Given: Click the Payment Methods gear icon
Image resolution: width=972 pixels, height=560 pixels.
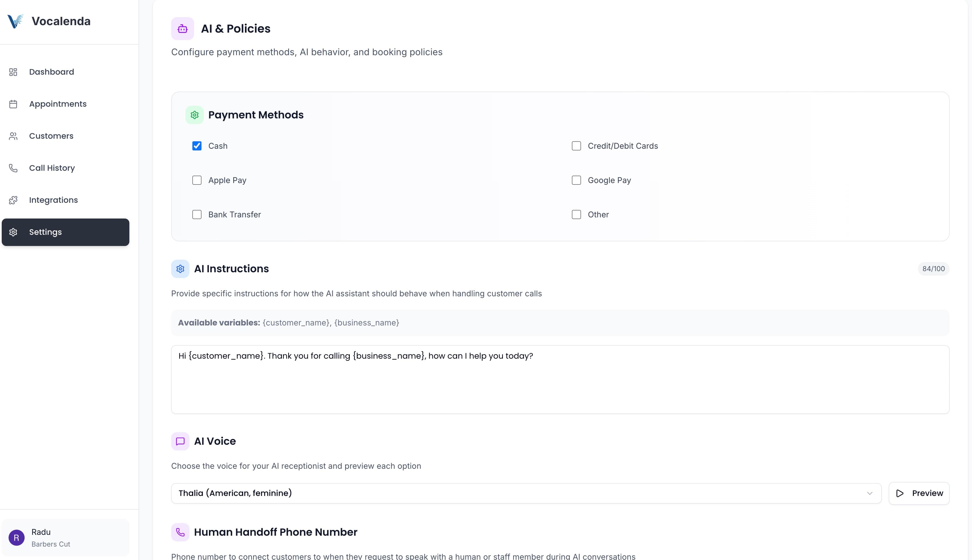Looking at the screenshot, I should point(195,115).
